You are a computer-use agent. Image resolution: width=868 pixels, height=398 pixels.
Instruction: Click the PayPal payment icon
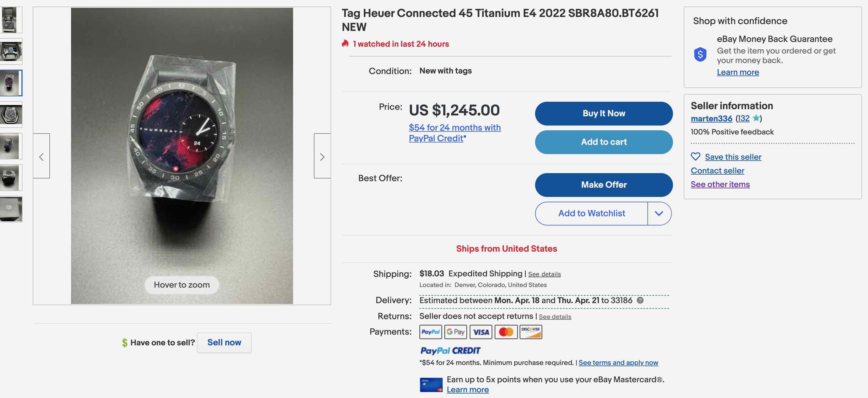click(x=430, y=332)
